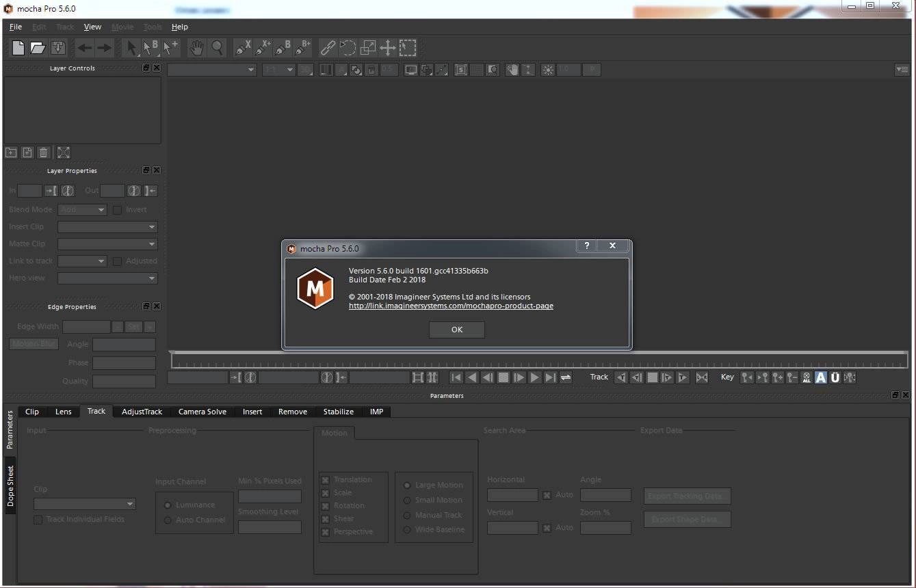Select the Luminance radio button
The image size is (916, 588).
pos(168,505)
